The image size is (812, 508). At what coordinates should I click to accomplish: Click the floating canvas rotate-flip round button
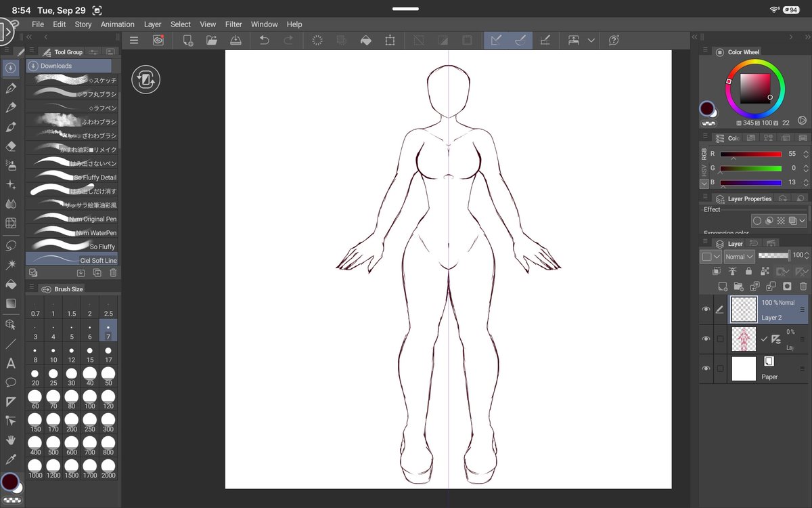click(x=146, y=80)
